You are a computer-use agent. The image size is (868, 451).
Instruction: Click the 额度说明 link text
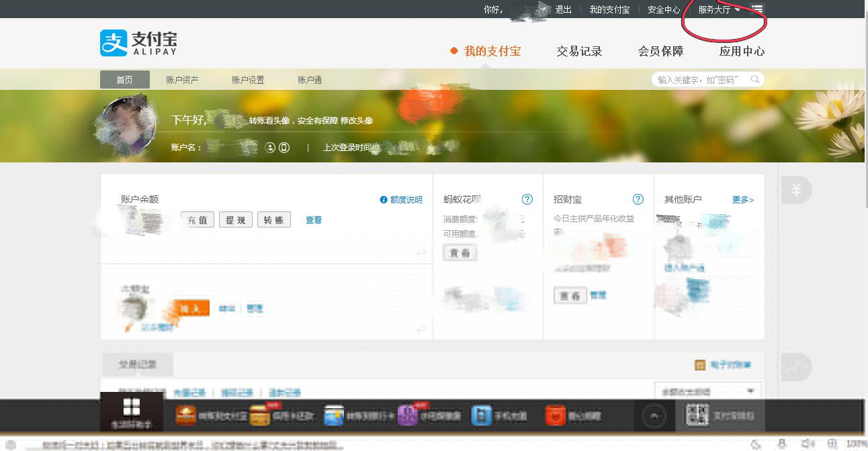pos(406,200)
